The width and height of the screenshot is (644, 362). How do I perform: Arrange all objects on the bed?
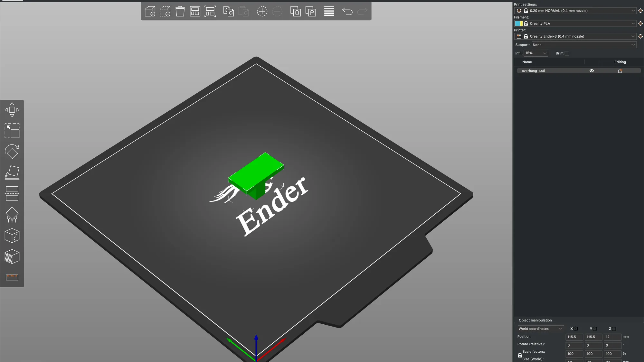click(195, 12)
